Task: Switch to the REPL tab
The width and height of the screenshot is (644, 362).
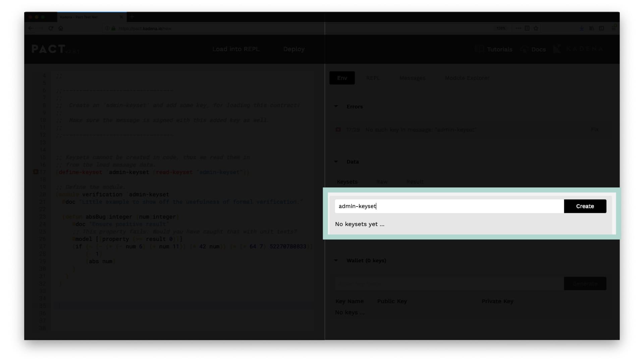Action: click(373, 78)
